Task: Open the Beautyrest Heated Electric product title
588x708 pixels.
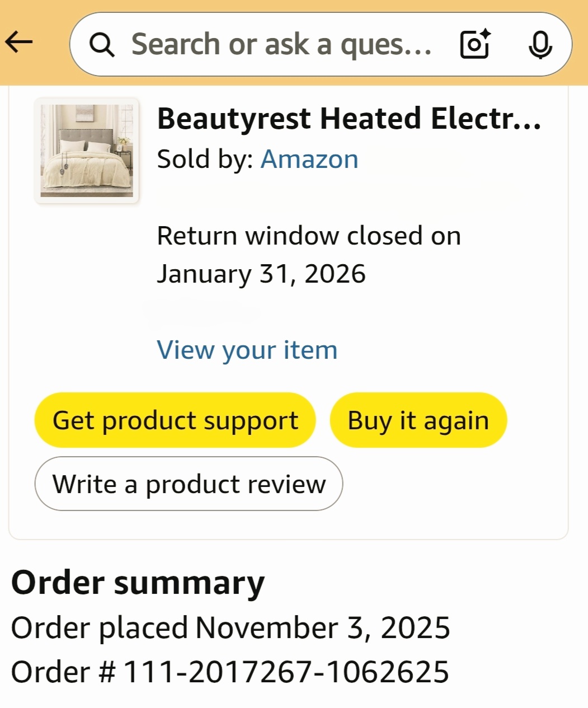Action: [x=349, y=119]
